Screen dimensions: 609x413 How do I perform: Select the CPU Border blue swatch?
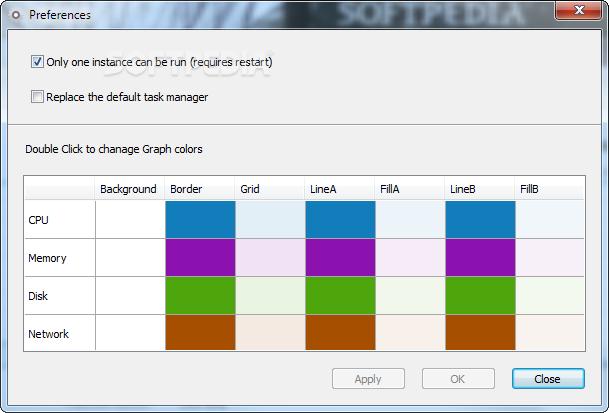click(x=200, y=220)
